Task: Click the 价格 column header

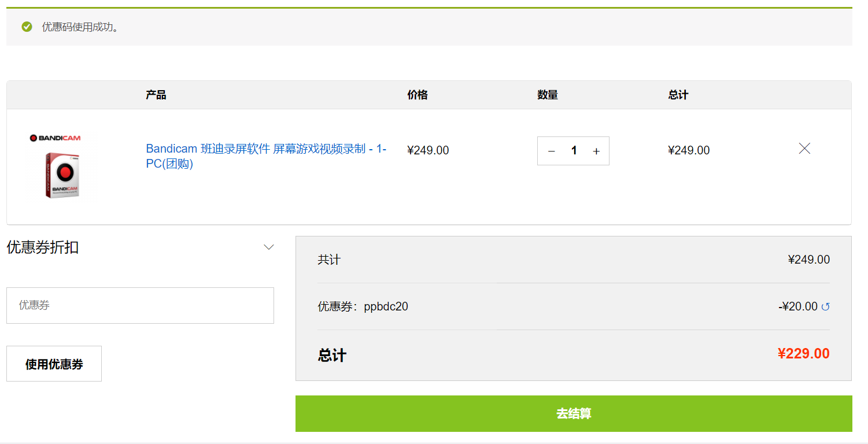Action: coord(417,95)
